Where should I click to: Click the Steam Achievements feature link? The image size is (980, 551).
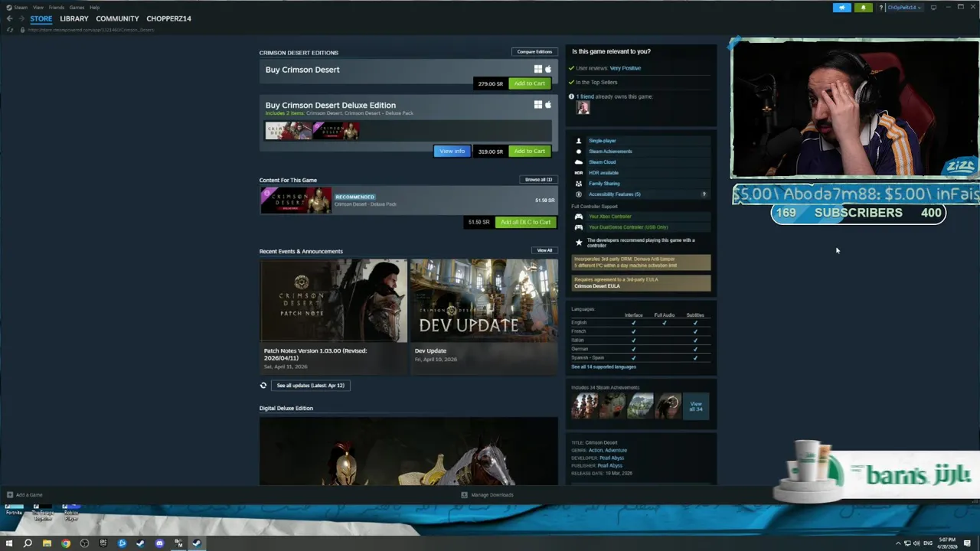coord(610,152)
